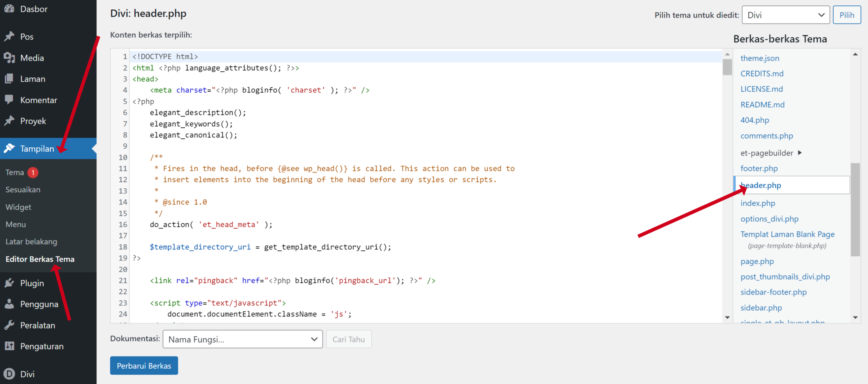Click code editor scrollbar thumb
868x384 pixels.
point(727,67)
